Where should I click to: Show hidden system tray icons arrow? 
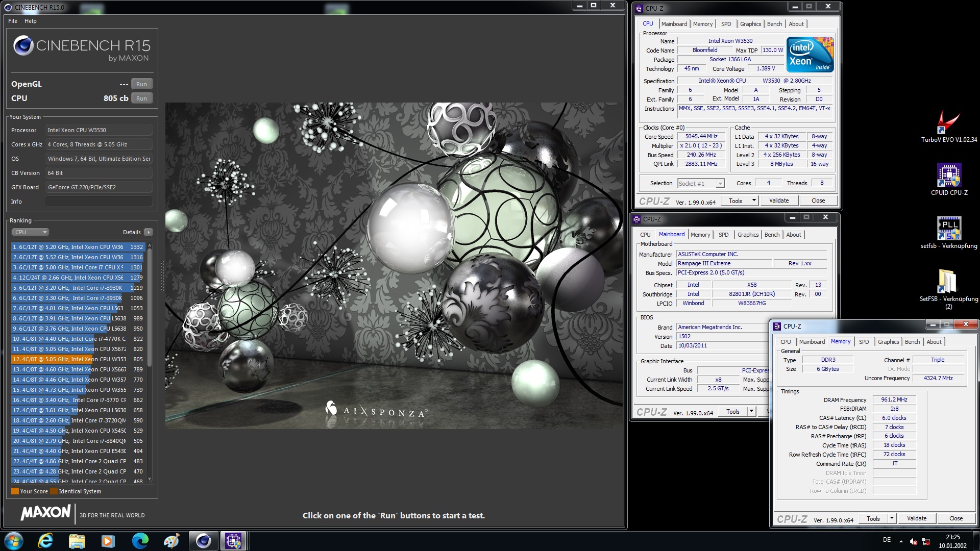[x=901, y=541]
